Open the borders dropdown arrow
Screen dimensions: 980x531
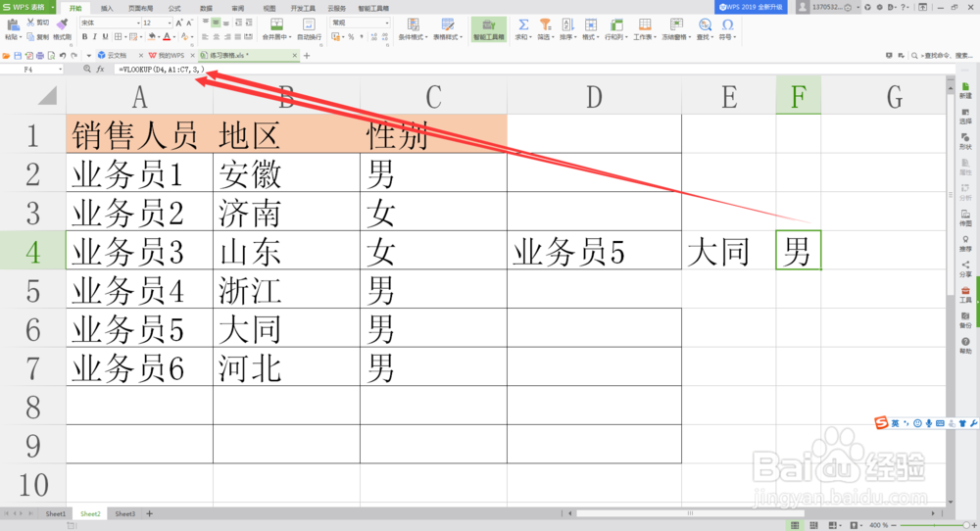click(x=125, y=37)
